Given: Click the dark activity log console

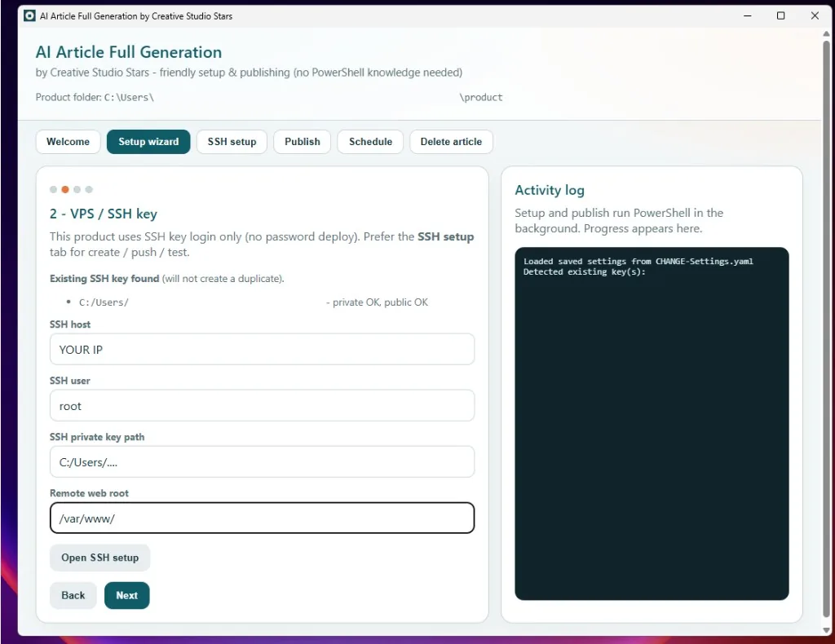Looking at the screenshot, I should point(652,424).
